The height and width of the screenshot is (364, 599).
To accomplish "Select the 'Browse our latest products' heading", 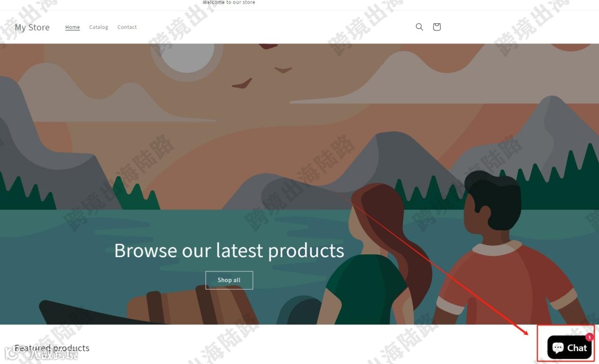I will pos(229,250).
